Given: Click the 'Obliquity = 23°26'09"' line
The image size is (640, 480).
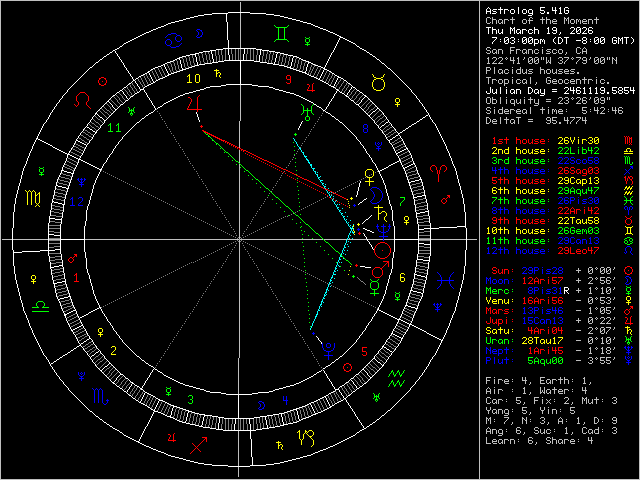Looking at the screenshot, I should point(548,101).
